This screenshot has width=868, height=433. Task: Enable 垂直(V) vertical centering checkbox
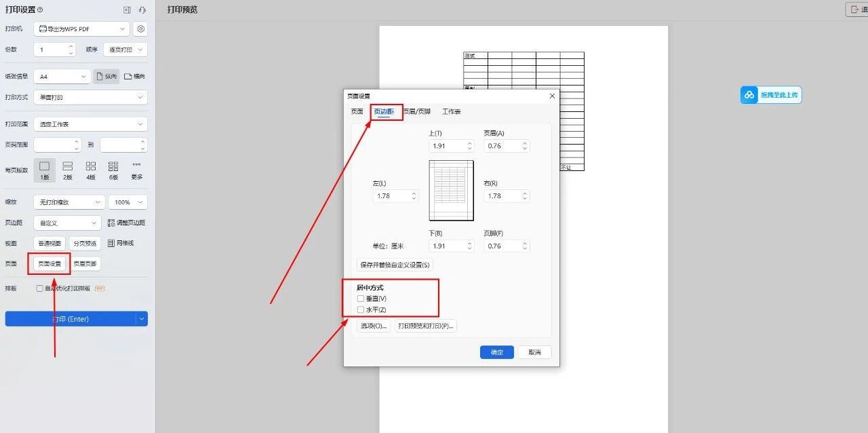point(361,299)
